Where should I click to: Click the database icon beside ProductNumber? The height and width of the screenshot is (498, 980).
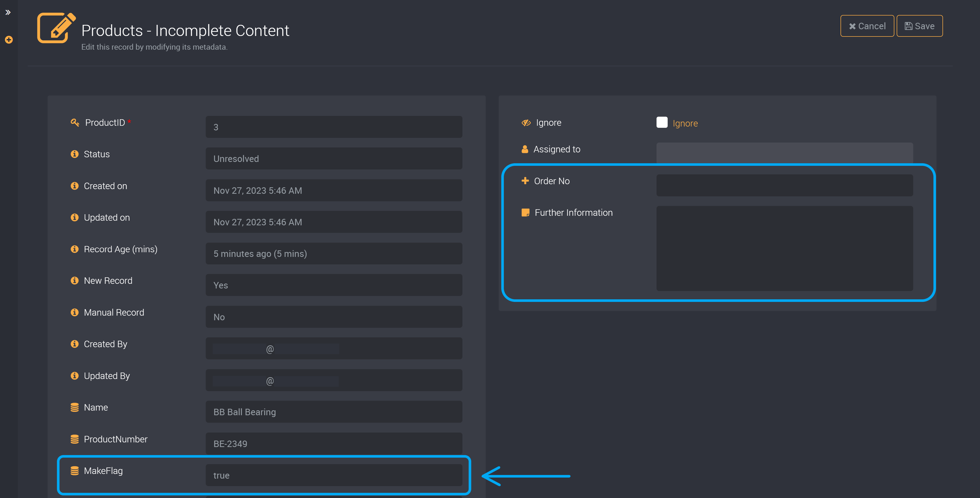tap(75, 439)
